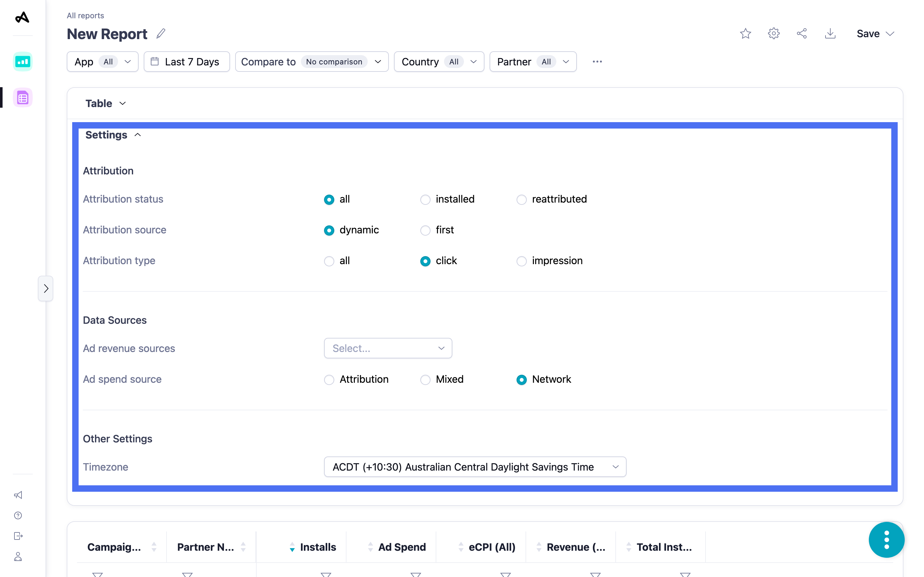The width and height of the screenshot is (924, 577).
Task: Collapse the Settings panel
Action: pyautogui.click(x=137, y=135)
